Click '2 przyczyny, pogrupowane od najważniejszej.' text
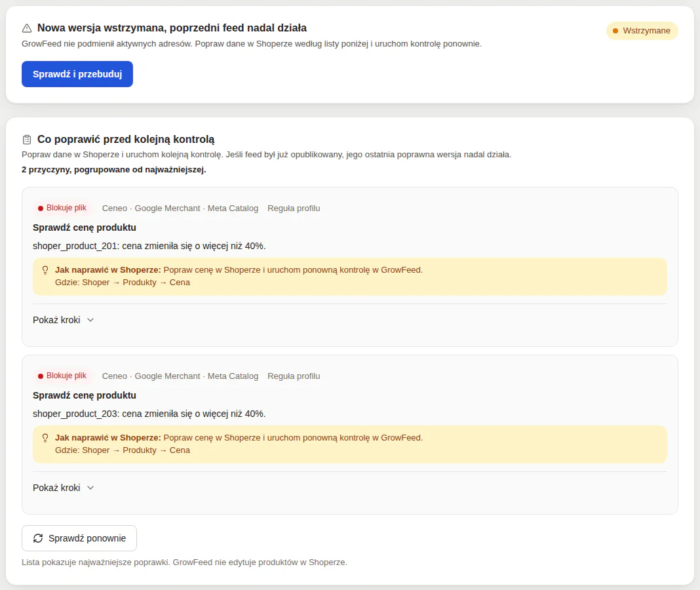 click(x=114, y=170)
